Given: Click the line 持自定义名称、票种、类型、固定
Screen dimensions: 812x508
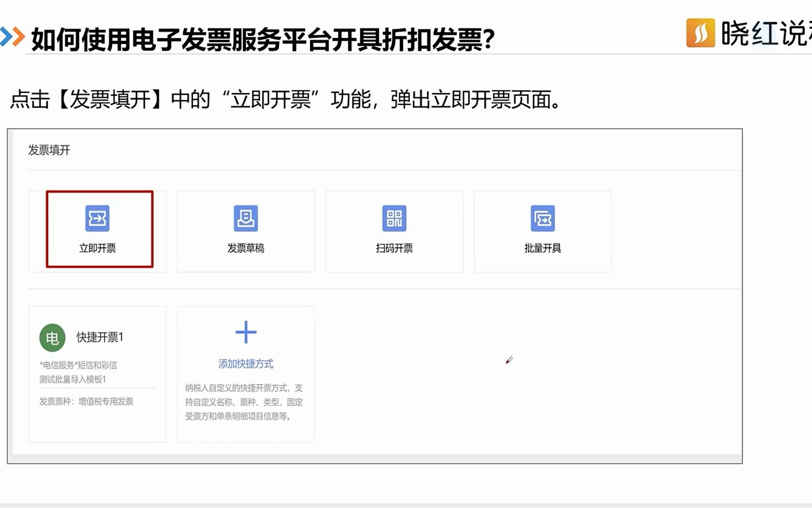Looking at the screenshot, I should [244, 402].
